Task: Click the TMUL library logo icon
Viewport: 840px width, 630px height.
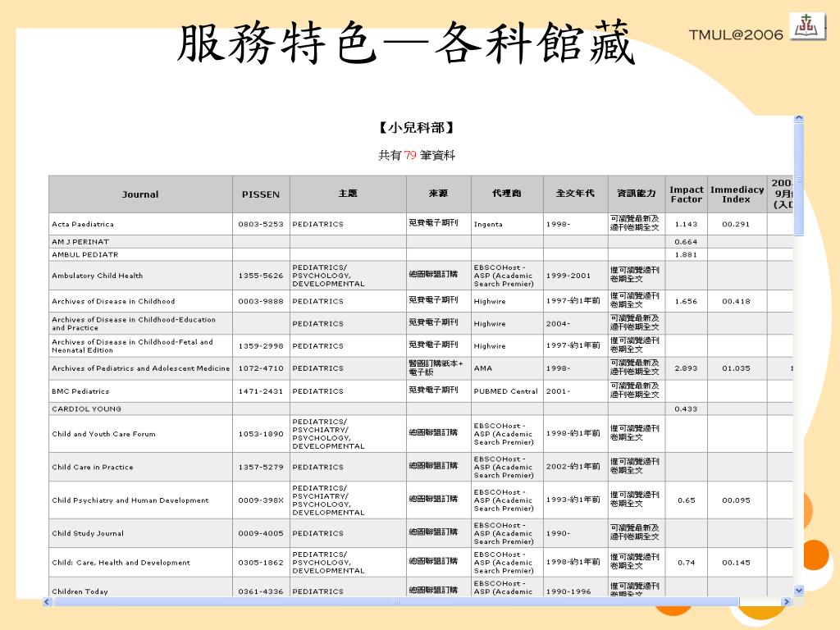Action: 806,25
